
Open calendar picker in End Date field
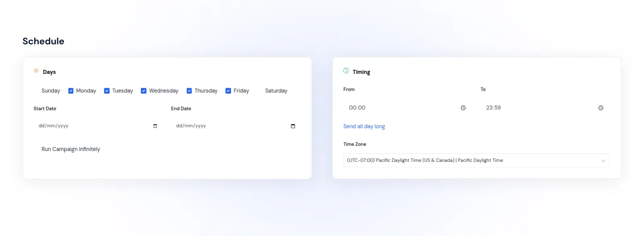(293, 126)
